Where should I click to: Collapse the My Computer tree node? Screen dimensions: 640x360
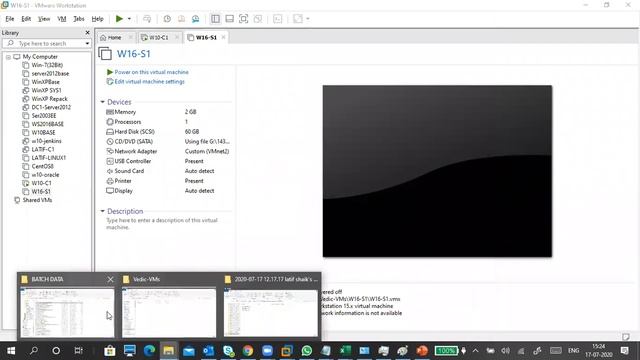[x=8, y=57]
